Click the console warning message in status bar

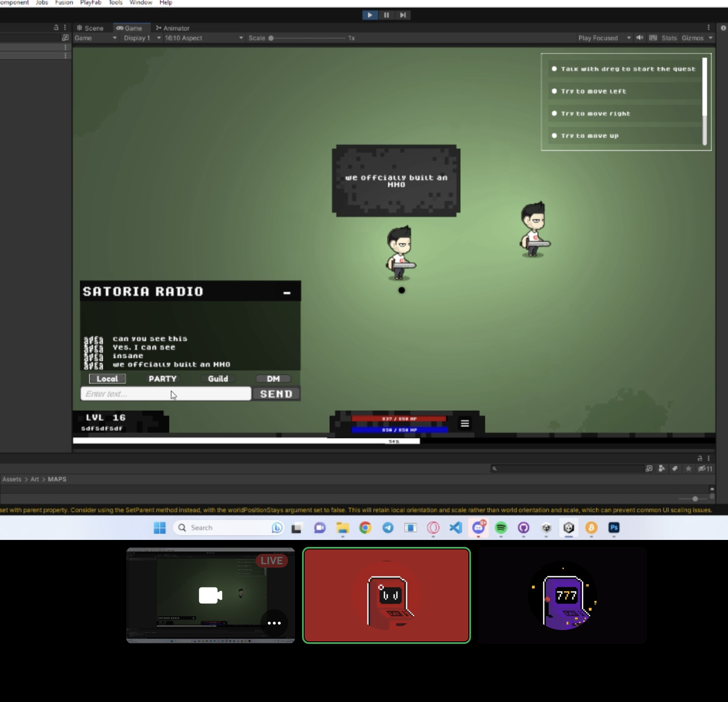pyautogui.click(x=356, y=510)
